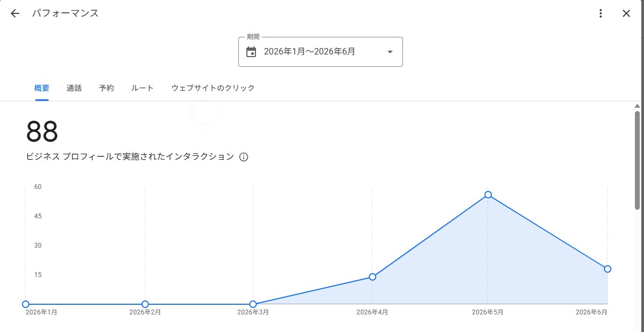Click the chart data point for 2026年1月
Screen dimensions: 644x332
[26, 304]
